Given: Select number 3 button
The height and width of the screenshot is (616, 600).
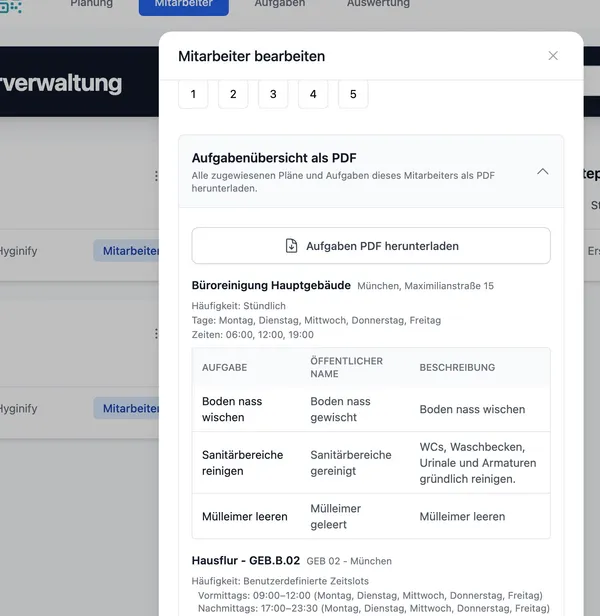Looking at the screenshot, I should pos(273,94).
